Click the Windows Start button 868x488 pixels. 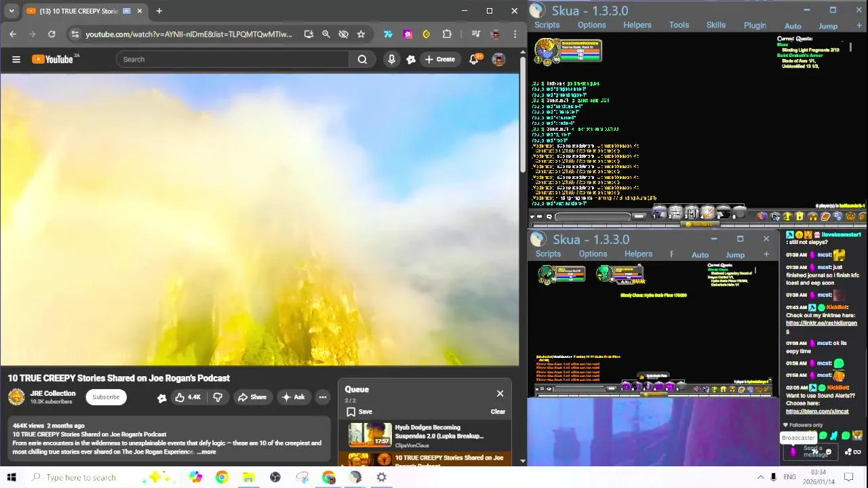[x=11, y=477]
